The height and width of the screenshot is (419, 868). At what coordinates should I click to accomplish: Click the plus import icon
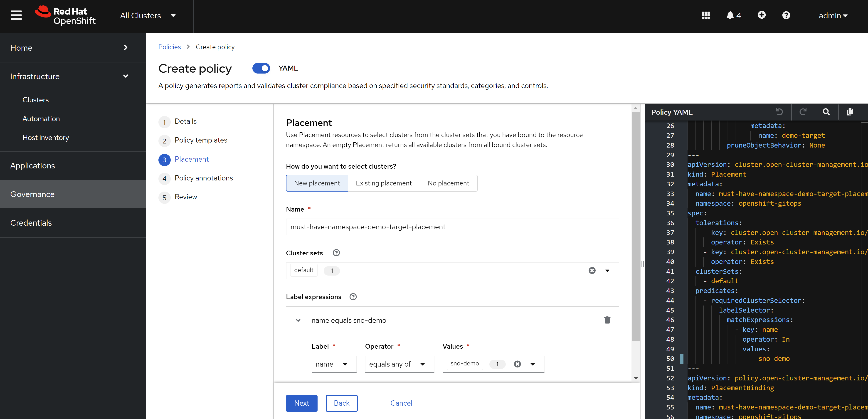pos(761,15)
